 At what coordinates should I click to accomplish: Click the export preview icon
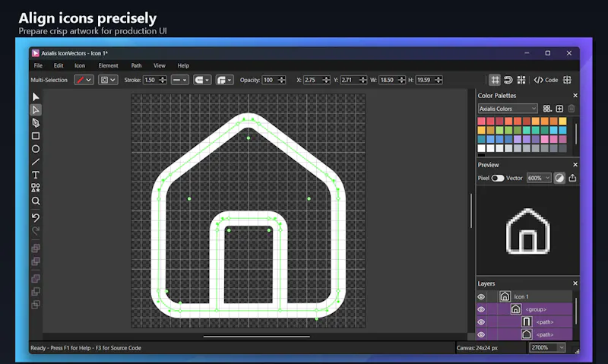pos(572,178)
